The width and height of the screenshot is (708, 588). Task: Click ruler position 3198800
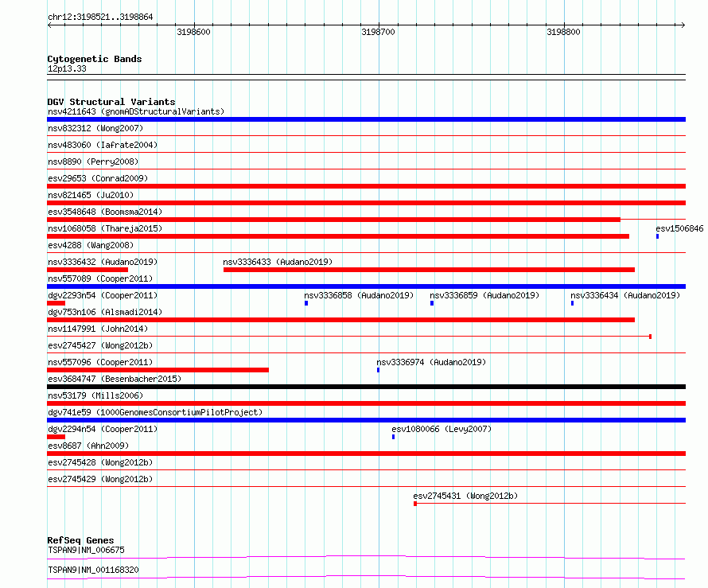[x=563, y=32]
